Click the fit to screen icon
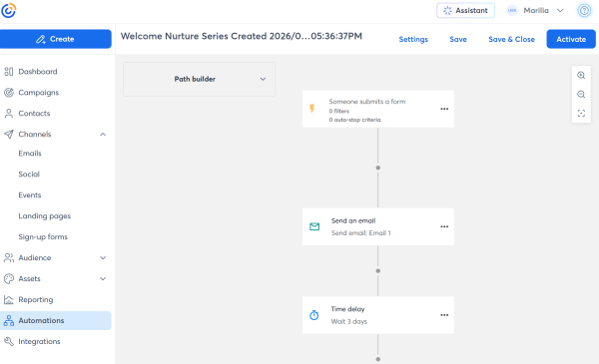Viewport: 599px width, 364px height. coord(581,114)
